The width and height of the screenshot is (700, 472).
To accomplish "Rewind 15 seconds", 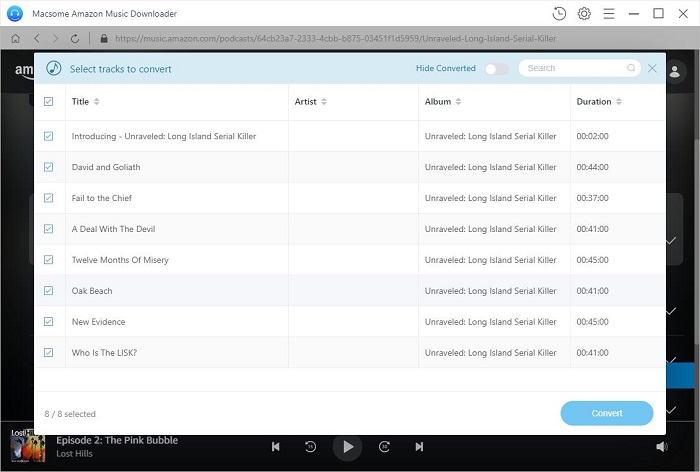I will coord(310,447).
